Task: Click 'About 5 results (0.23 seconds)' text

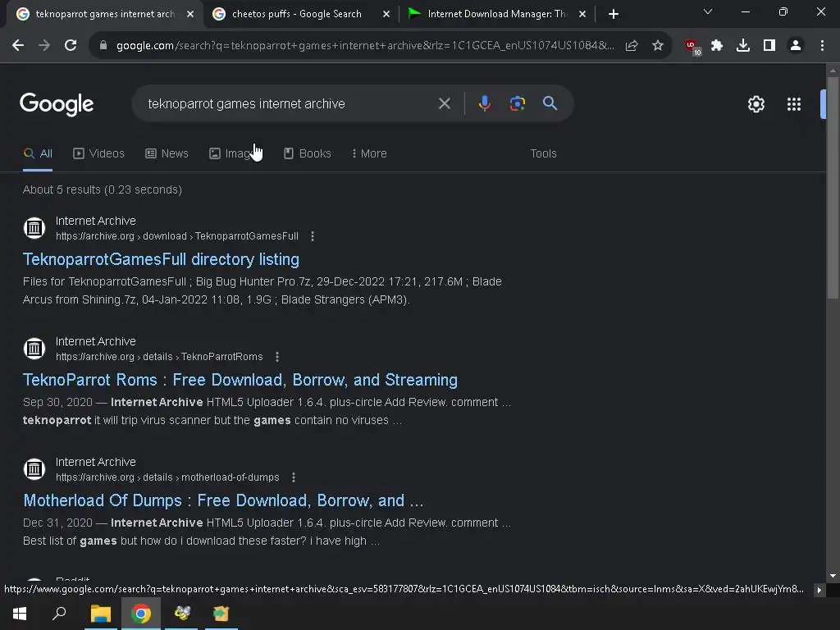Action: tap(103, 189)
